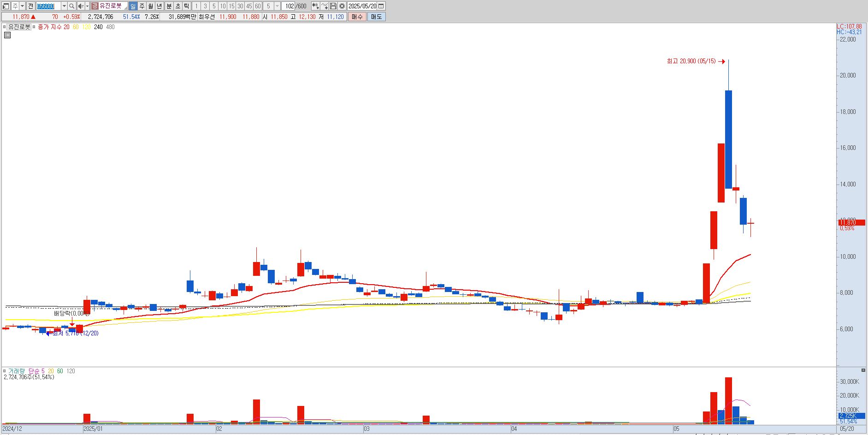Click the 최고 20,900 (05/15) high label
The width and height of the screenshot is (868, 435).
pyautogui.click(x=691, y=61)
